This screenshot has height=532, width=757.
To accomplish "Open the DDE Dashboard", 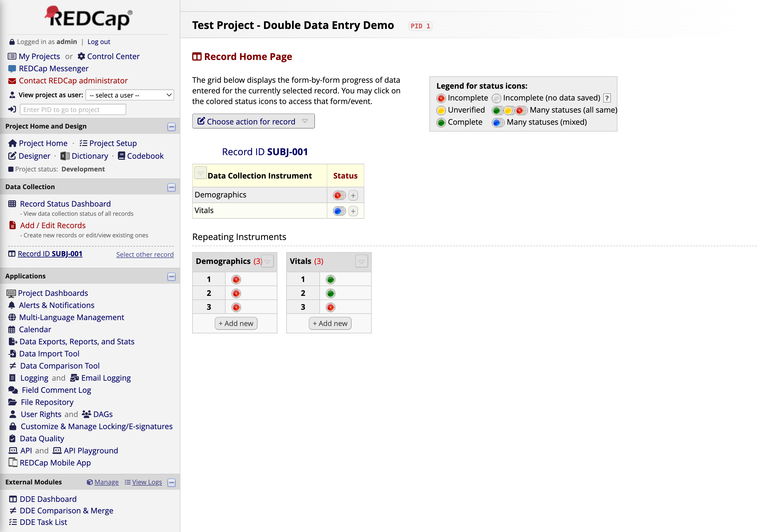I will click(48, 499).
